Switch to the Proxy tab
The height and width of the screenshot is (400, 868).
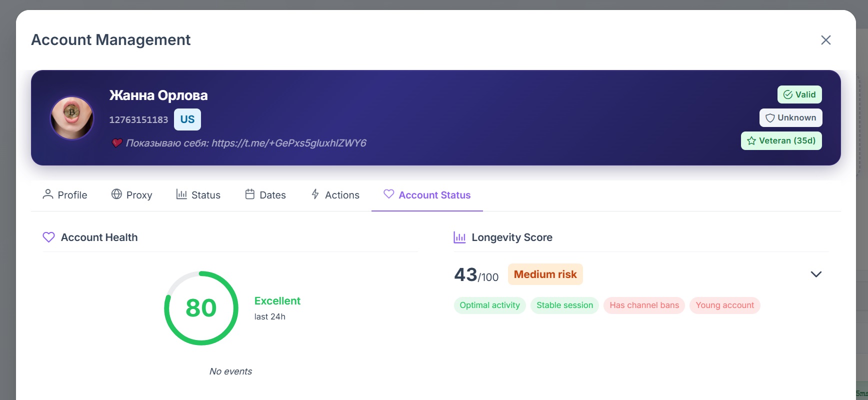coord(132,195)
